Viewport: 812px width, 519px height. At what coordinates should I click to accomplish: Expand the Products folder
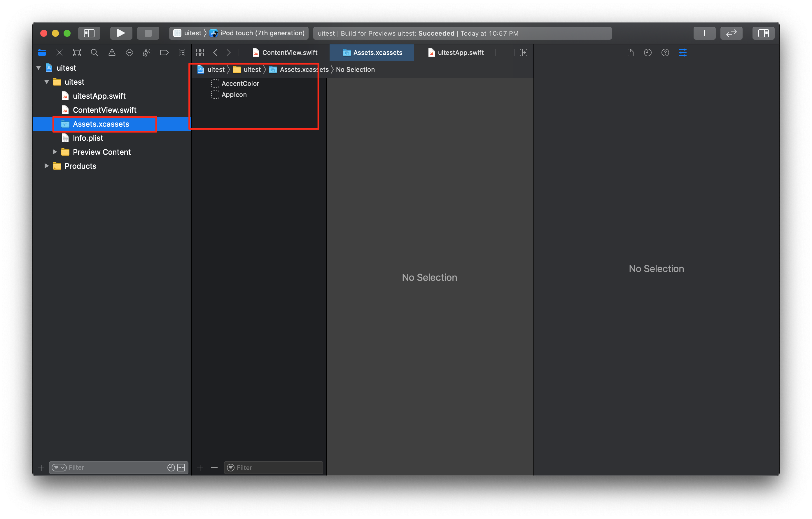tap(47, 166)
